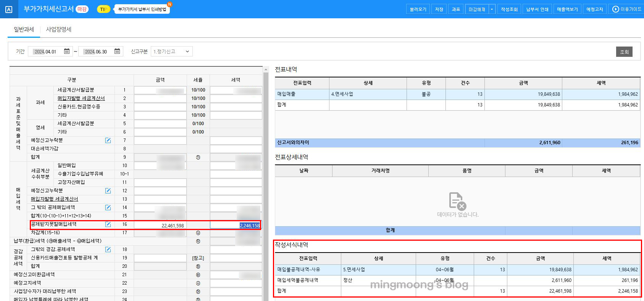The image size is (644, 301).
Task: Select 매입세액불공제내역 row
Action: click(457, 280)
